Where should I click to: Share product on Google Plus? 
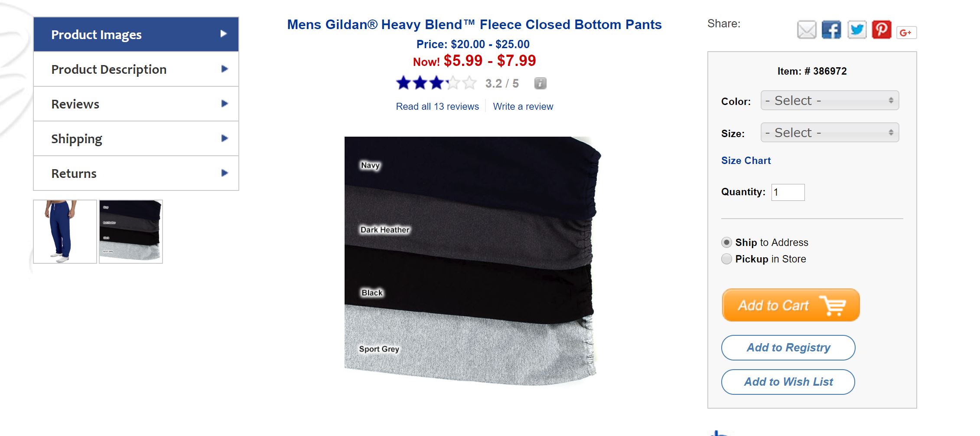tap(906, 33)
